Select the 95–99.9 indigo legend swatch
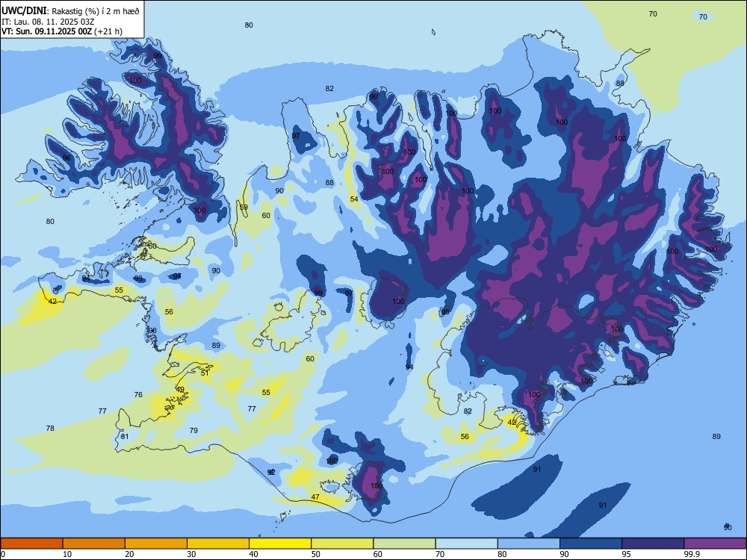Image resolution: width=747 pixels, height=560 pixels. (x=653, y=544)
